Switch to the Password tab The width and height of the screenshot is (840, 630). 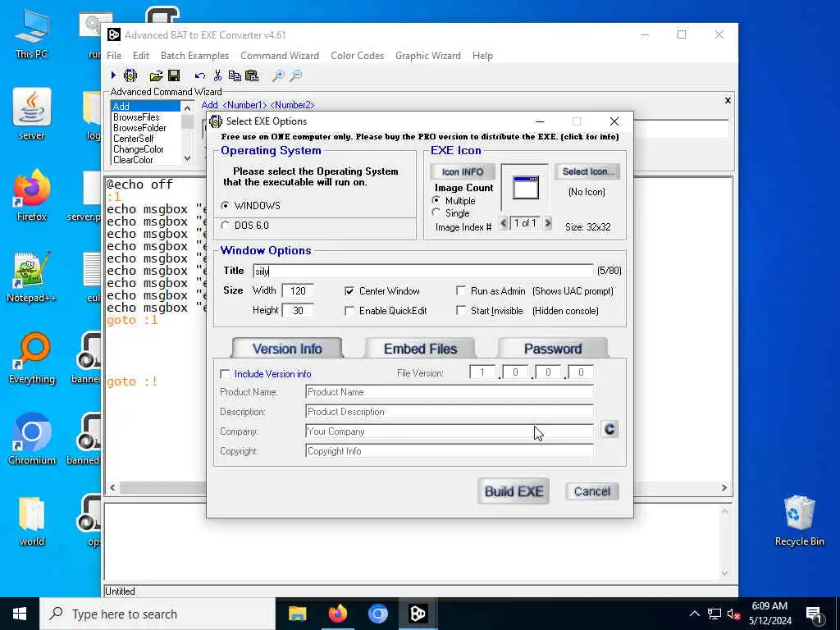coord(553,349)
